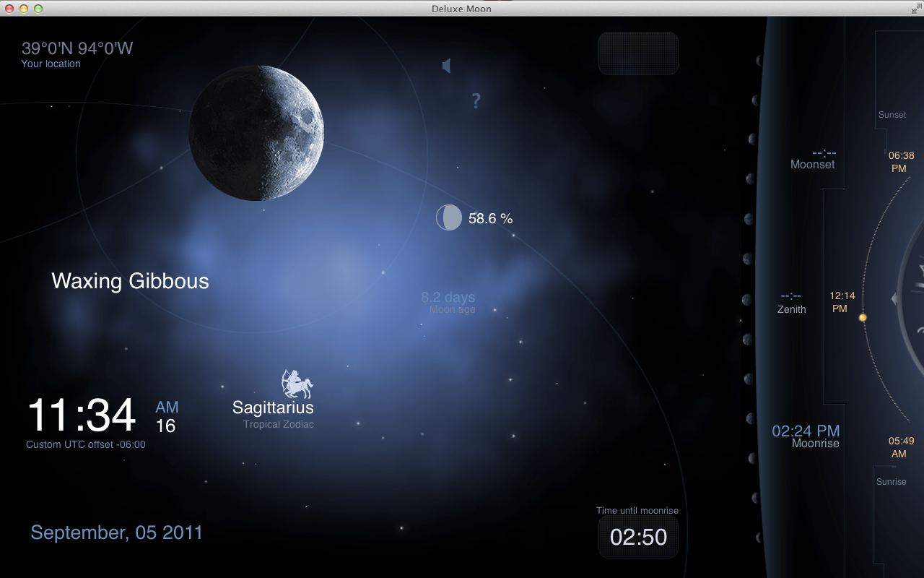Click the 'Moonrise' label
Viewport: 924px width, 578px height.
[816, 444]
